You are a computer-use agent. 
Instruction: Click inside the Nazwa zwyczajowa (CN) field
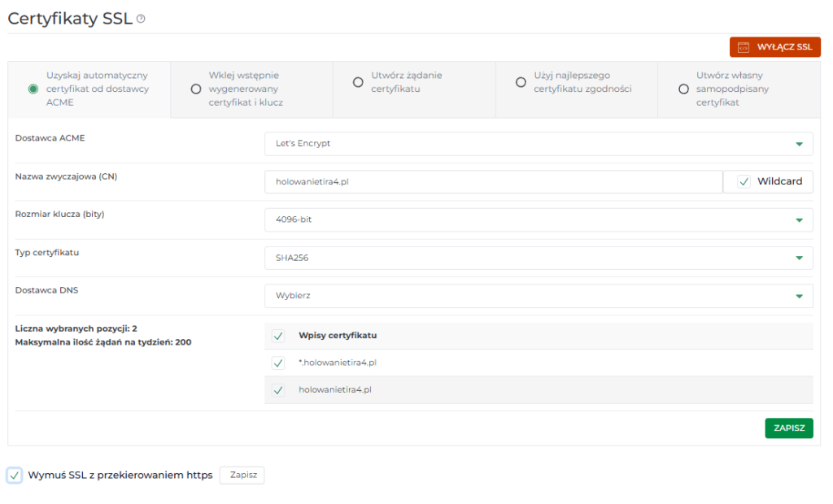coord(488,181)
